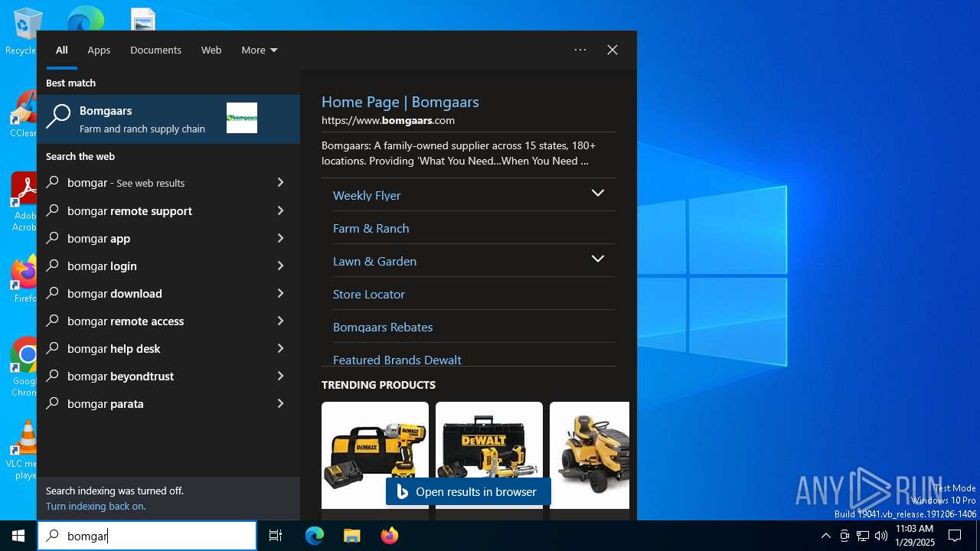Switch to the Apps tab
Screen dimensions: 980x551
click(x=99, y=50)
